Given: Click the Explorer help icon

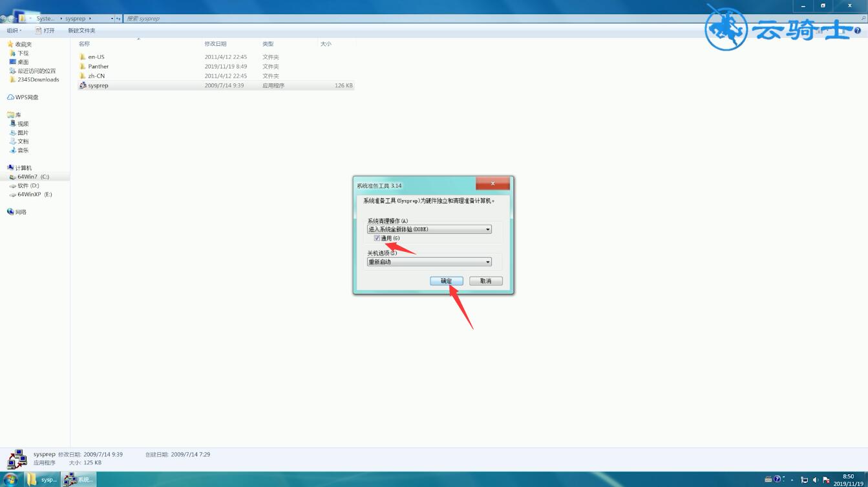Looking at the screenshot, I should pyautogui.click(x=858, y=30).
